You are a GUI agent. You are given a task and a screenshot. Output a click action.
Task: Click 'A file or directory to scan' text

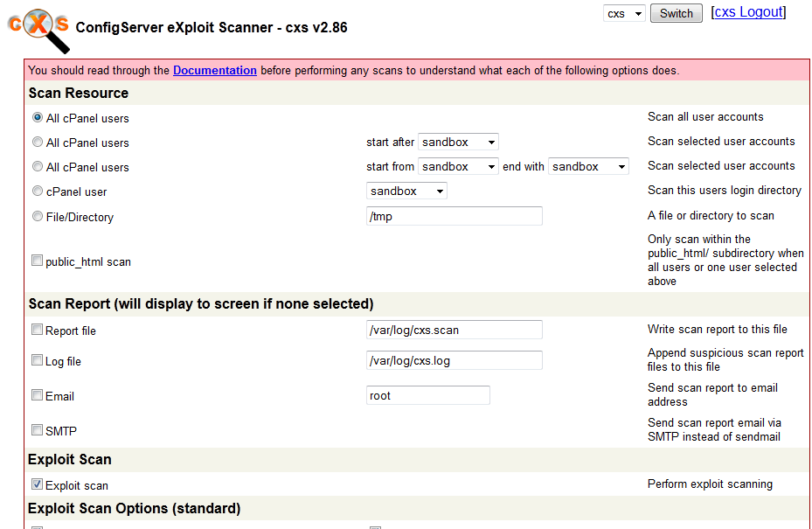711,216
